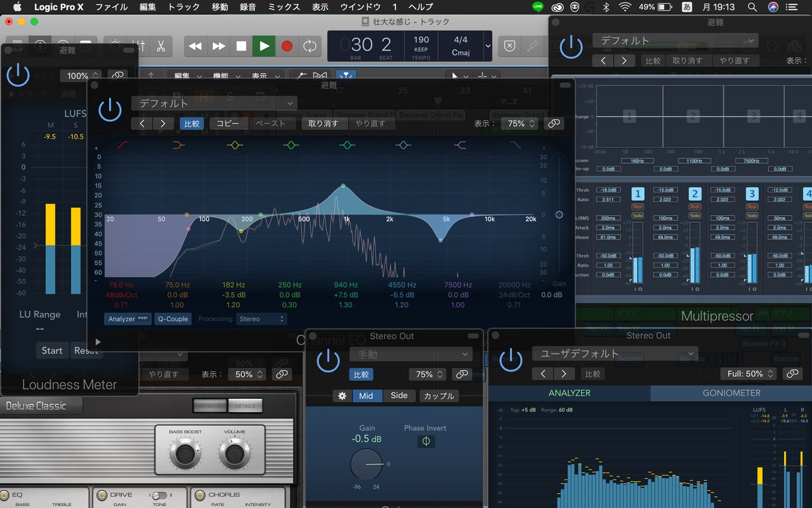Viewport: 812px width, 508px height.
Task: Click the Rewind transport button
Action: tap(195, 46)
